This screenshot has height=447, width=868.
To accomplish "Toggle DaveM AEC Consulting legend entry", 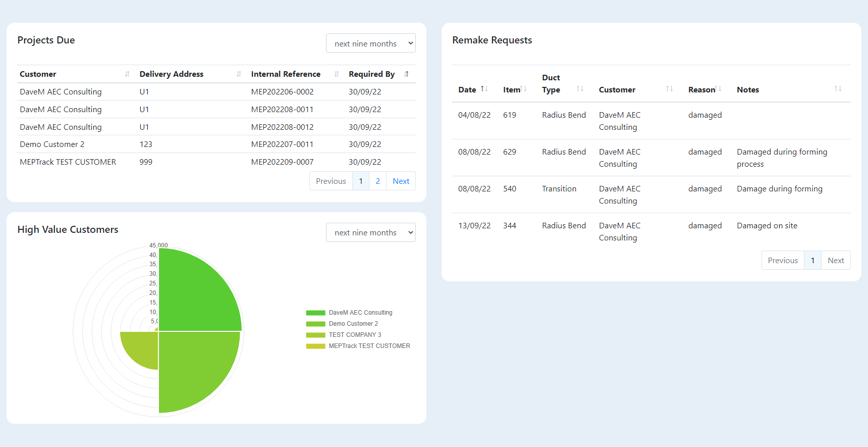I will pyautogui.click(x=360, y=313).
